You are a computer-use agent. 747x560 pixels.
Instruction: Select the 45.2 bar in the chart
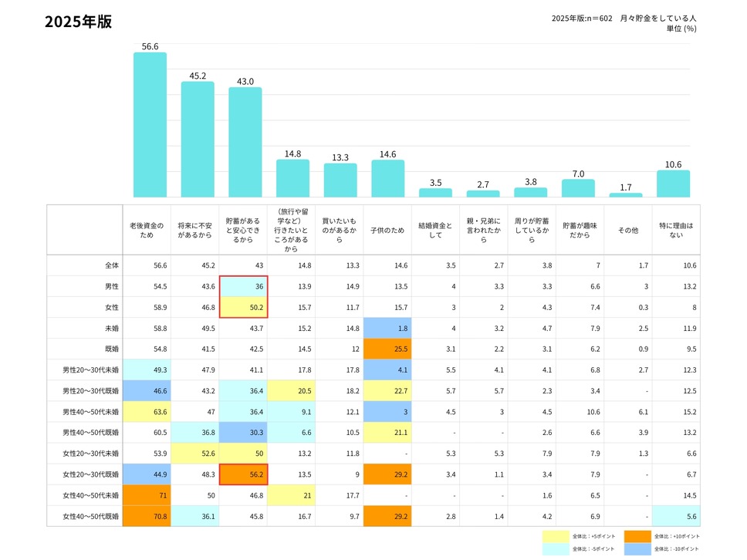point(198,140)
